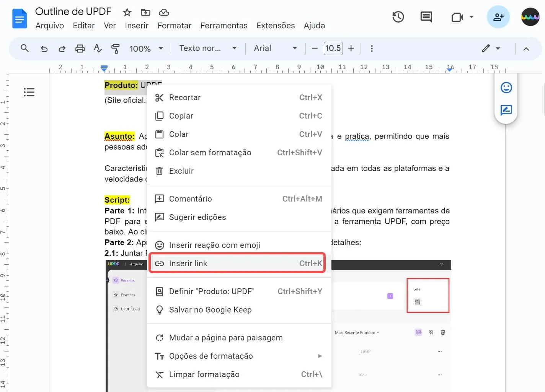Image resolution: width=545 pixels, height=392 pixels.
Task: Open the Google Docs home icon
Action: pyautogui.click(x=20, y=18)
